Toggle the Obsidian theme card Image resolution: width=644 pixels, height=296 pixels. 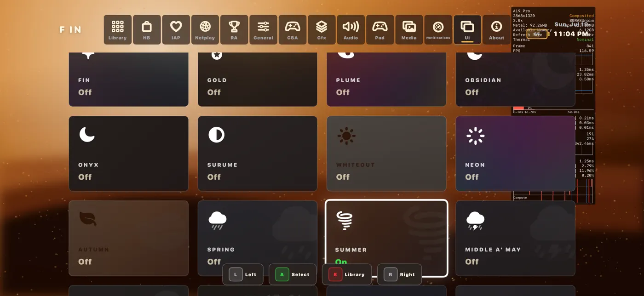[515, 80]
